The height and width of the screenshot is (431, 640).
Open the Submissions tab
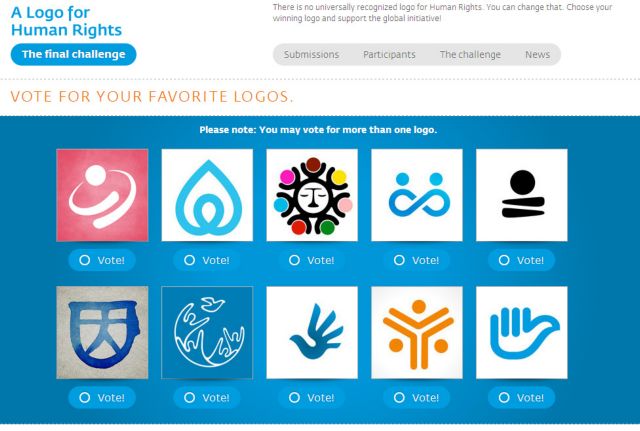tap(311, 54)
